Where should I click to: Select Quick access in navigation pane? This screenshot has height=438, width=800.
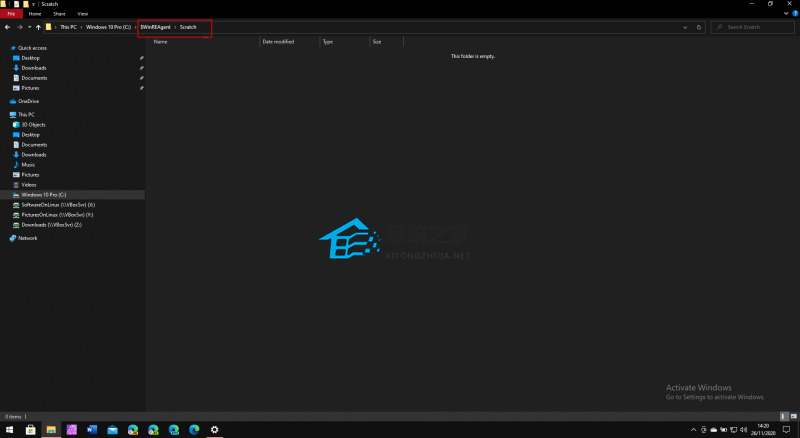pos(32,48)
